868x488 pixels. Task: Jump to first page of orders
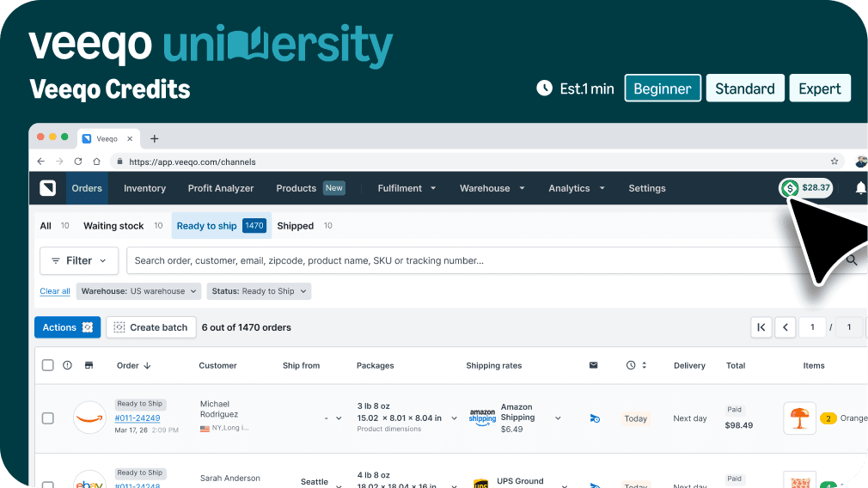click(761, 327)
